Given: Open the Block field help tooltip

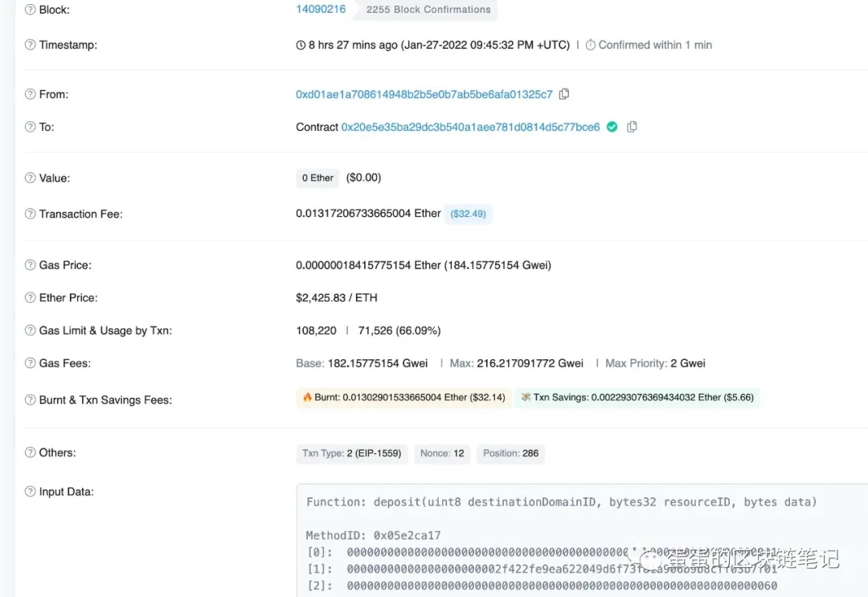Looking at the screenshot, I should point(28,9).
